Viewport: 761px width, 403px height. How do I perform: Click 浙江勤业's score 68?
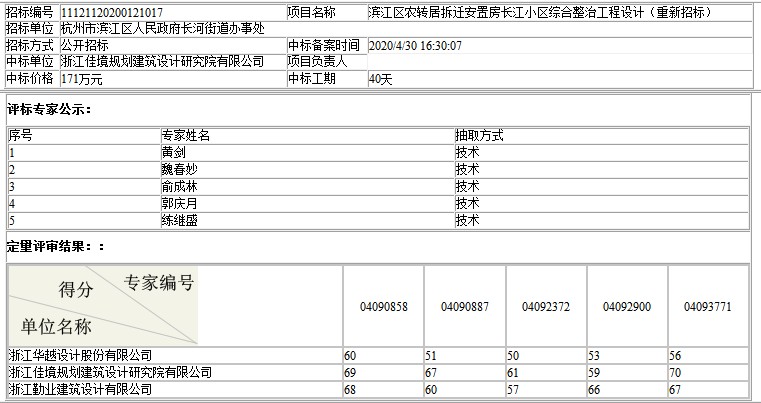pyautogui.click(x=350, y=390)
